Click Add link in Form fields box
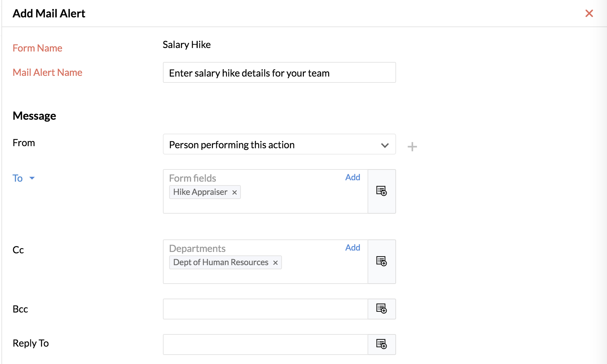The height and width of the screenshot is (364, 607). pyautogui.click(x=353, y=177)
